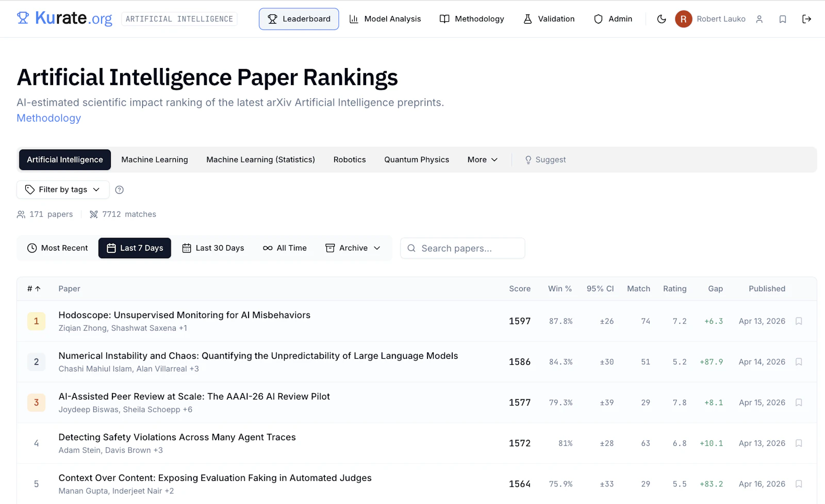This screenshot has height=504, width=825.
Task: Sort by rank number column
Action: click(x=34, y=289)
